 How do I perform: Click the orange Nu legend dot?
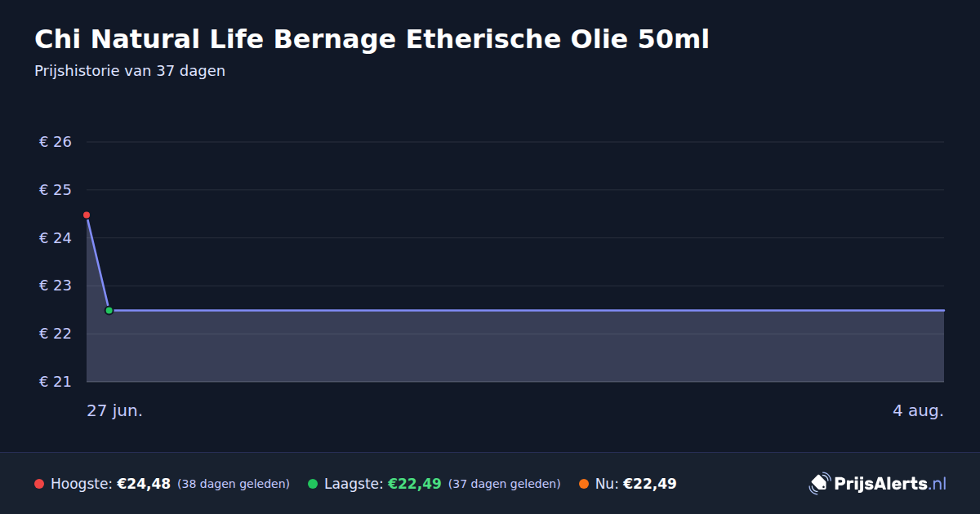(x=584, y=484)
